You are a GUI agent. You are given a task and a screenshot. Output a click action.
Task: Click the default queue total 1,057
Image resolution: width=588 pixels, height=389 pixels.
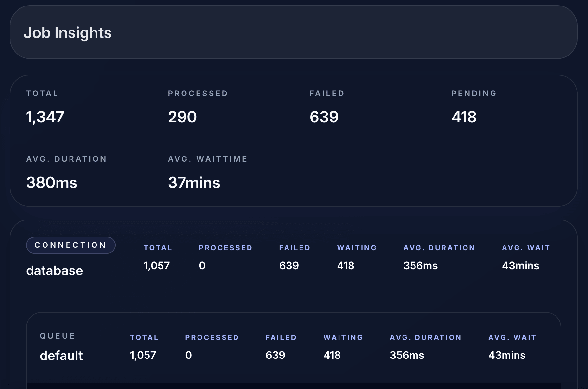(143, 355)
